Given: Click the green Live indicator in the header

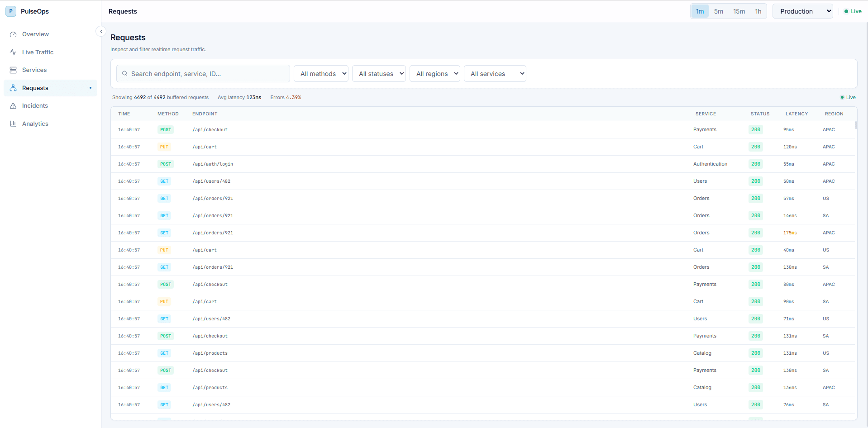Looking at the screenshot, I should 853,11.
